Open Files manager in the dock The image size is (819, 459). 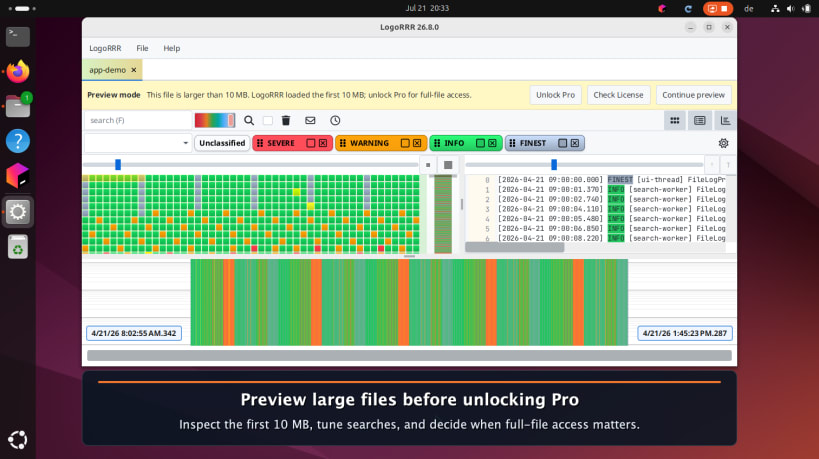pos(18,106)
